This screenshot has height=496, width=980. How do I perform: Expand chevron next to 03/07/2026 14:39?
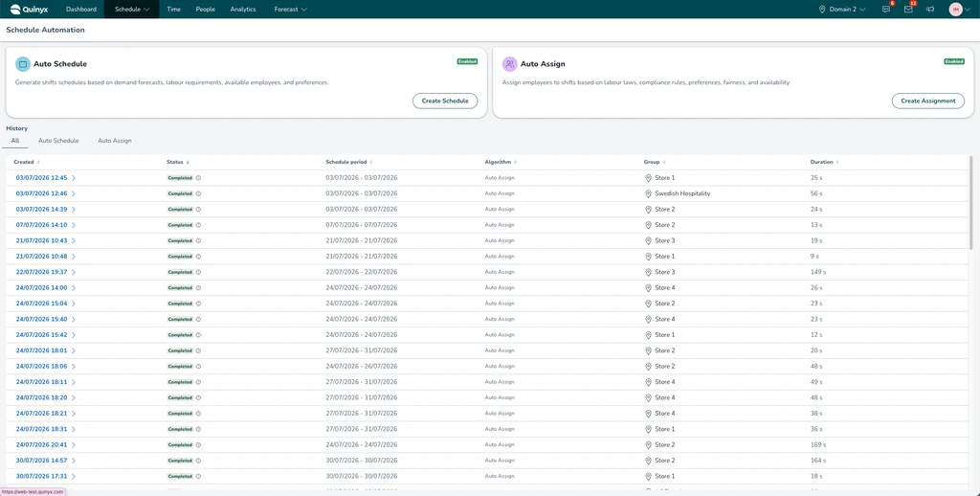point(73,210)
